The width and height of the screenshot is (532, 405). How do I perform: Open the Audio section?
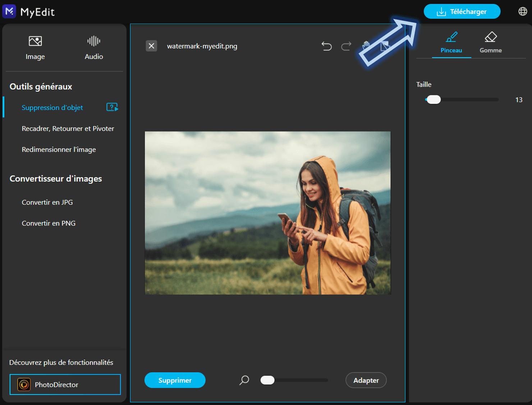94,48
